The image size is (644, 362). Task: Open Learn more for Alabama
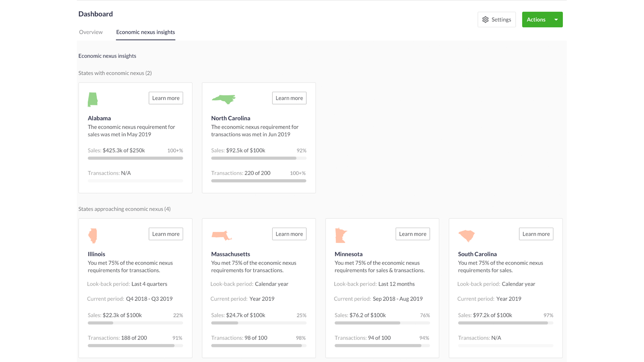click(165, 98)
